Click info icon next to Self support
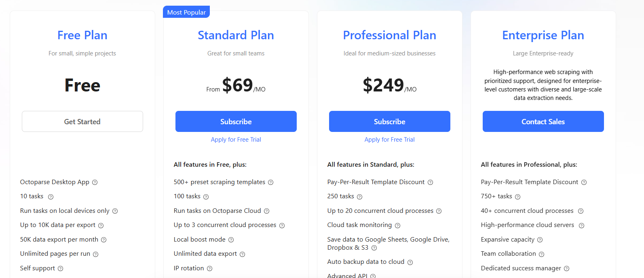The height and width of the screenshot is (278, 644). [x=60, y=269]
